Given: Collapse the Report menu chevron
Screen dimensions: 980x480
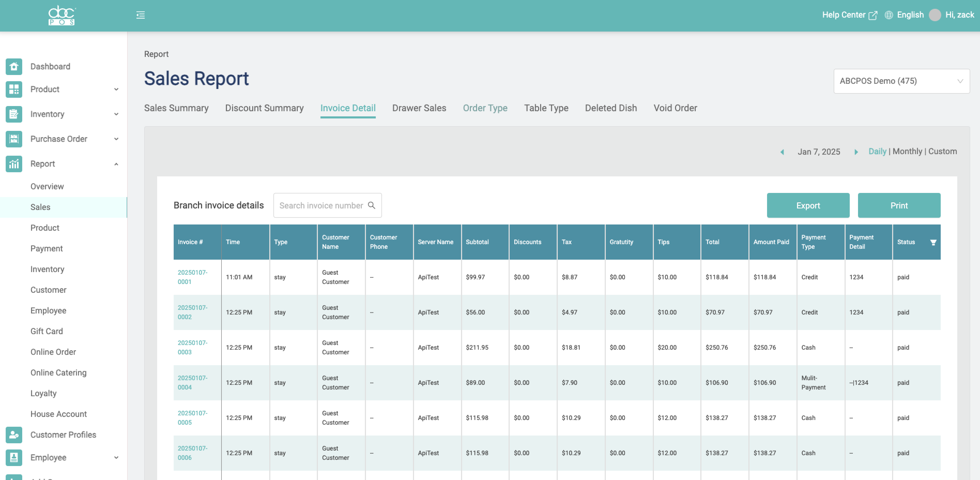Looking at the screenshot, I should [116, 164].
